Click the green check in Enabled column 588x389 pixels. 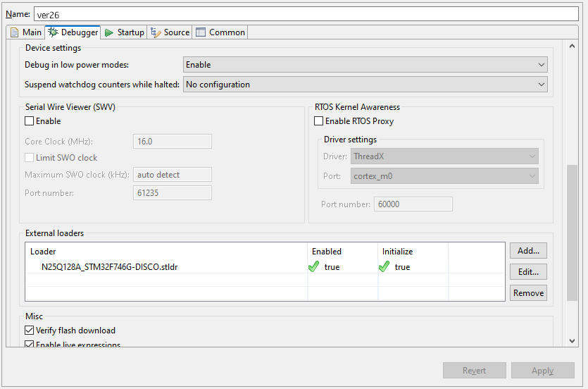click(x=314, y=267)
